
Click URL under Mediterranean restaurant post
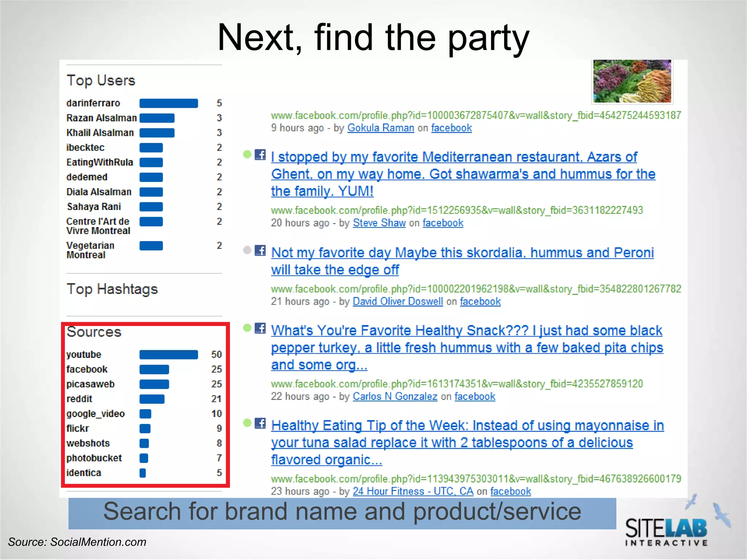point(457,210)
